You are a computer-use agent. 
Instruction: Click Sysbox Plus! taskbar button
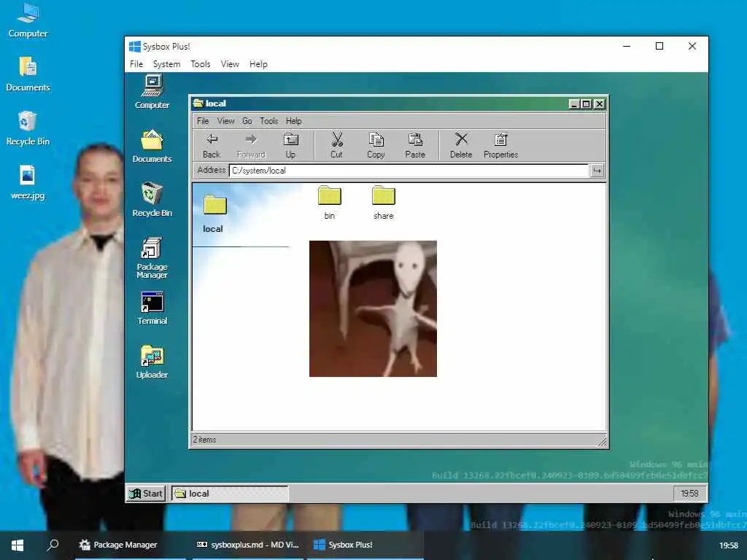point(365,545)
